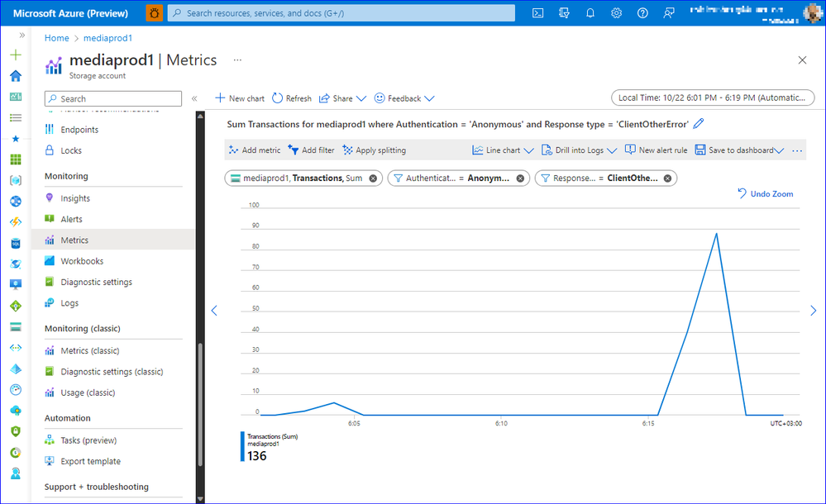
Task: Open the SQL databases sidebar icon
Action: pos(16,243)
